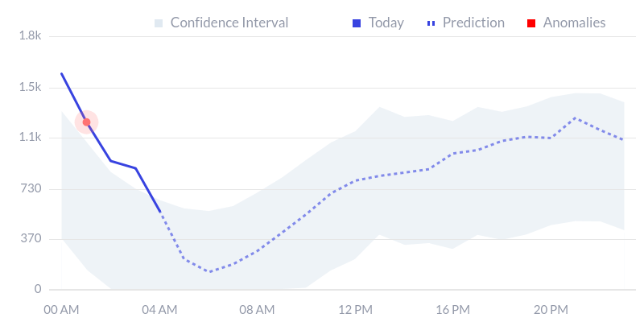The image size is (644, 322).
Task: Hide Anomalies via its legend label
Action: (x=574, y=23)
